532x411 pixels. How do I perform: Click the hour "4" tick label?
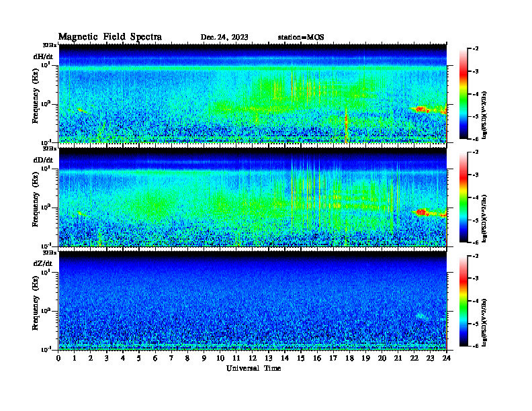point(123,359)
